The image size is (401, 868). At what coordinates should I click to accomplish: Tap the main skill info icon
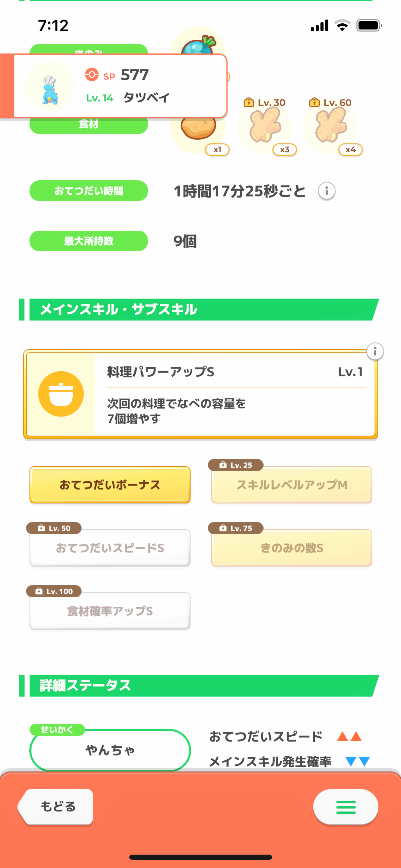(375, 351)
